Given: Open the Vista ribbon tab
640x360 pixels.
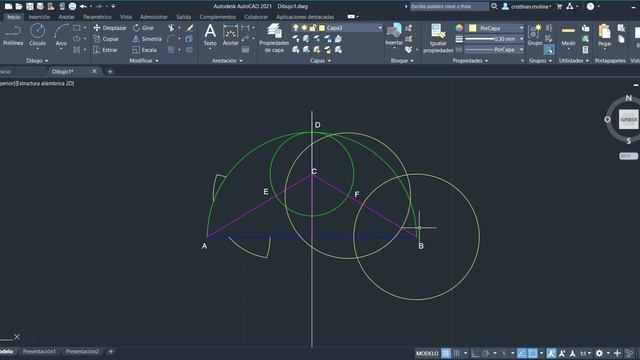Looking at the screenshot, I should click(126, 17).
